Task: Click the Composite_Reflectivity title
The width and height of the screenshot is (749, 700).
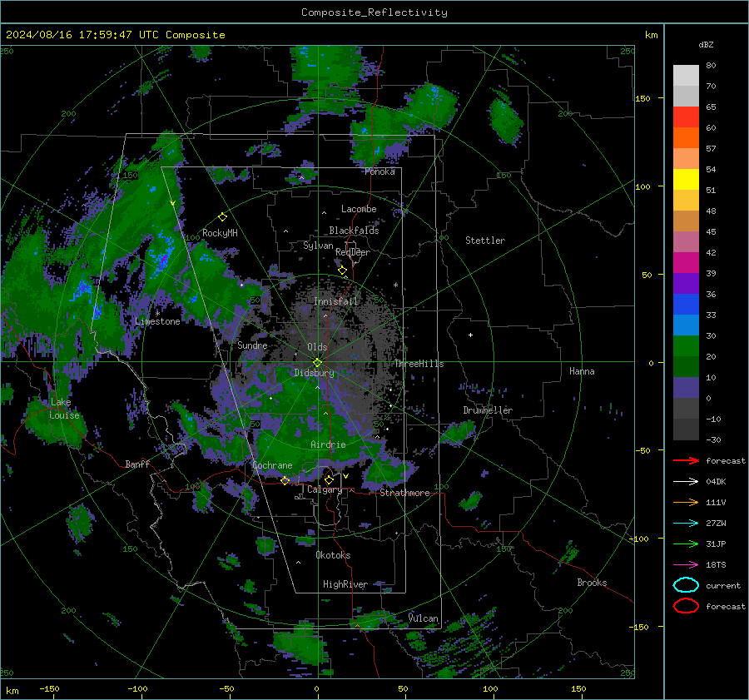Action: [x=374, y=12]
